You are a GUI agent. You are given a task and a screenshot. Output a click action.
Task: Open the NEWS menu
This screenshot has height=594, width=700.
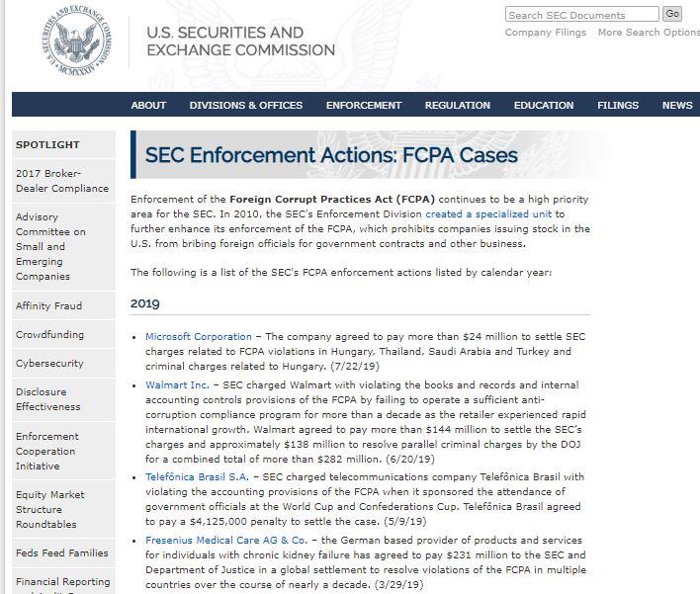pyautogui.click(x=677, y=106)
